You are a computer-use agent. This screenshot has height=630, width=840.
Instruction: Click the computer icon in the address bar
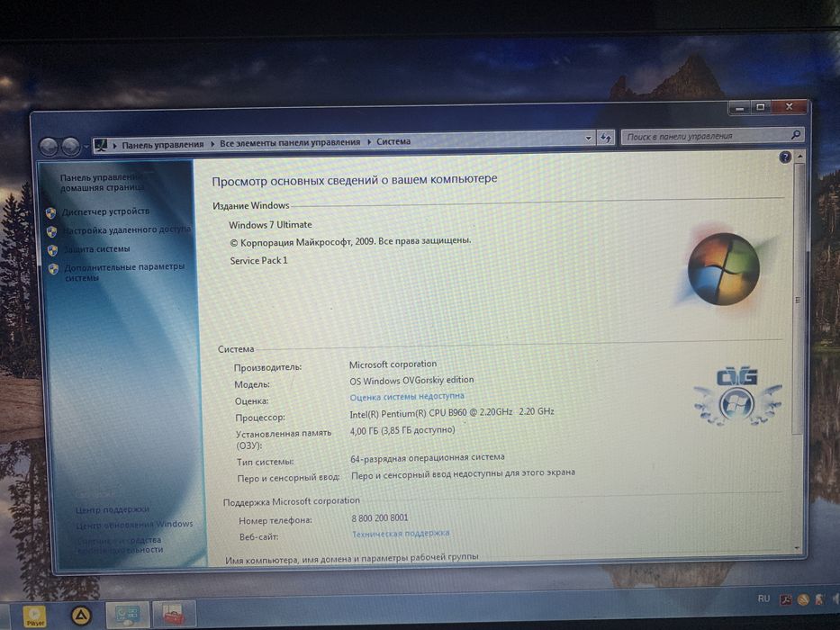(101, 145)
